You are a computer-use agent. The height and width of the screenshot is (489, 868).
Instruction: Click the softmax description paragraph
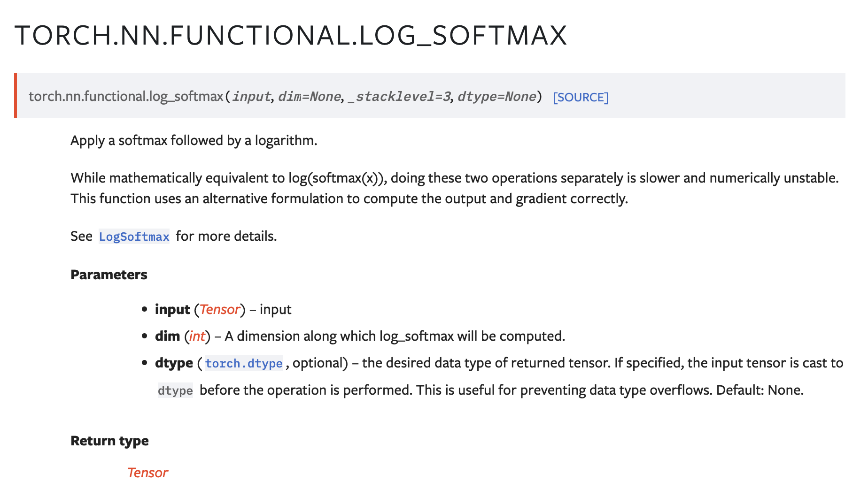tap(194, 140)
